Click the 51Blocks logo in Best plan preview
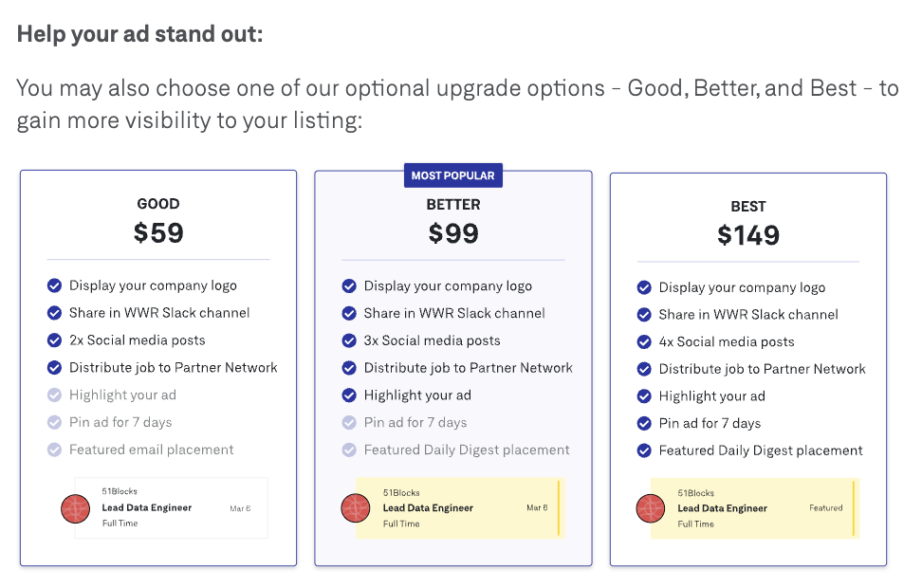 point(651,508)
